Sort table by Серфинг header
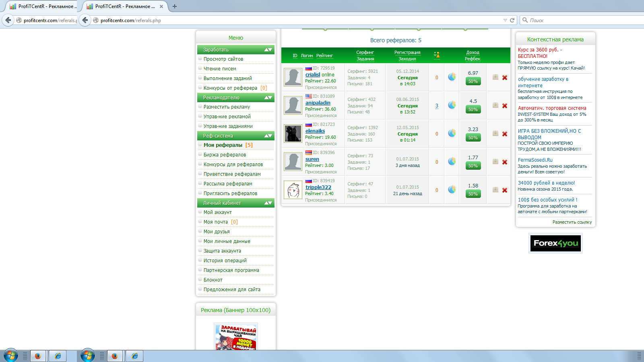 click(x=365, y=52)
